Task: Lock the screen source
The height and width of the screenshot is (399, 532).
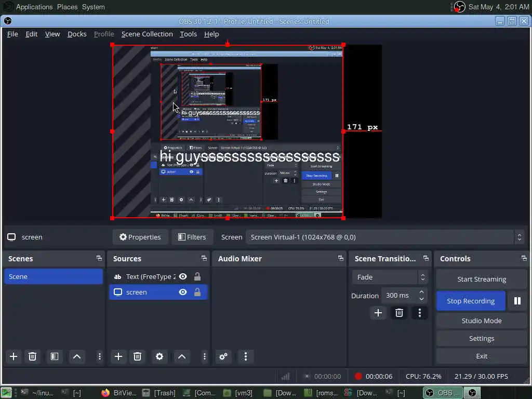Action: [x=197, y=292]
